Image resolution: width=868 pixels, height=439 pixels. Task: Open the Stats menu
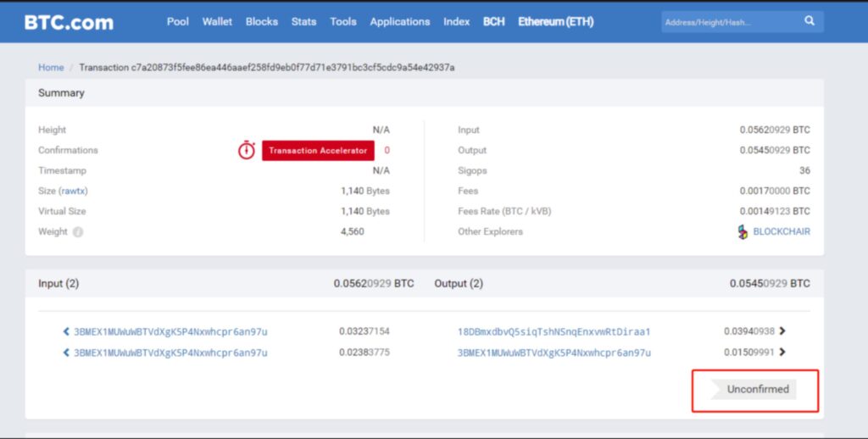(x=304, y=21)
